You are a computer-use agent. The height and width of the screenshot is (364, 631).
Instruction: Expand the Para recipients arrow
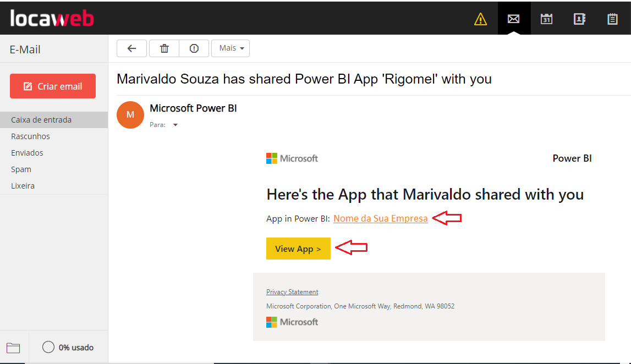(x=175, y=125)
